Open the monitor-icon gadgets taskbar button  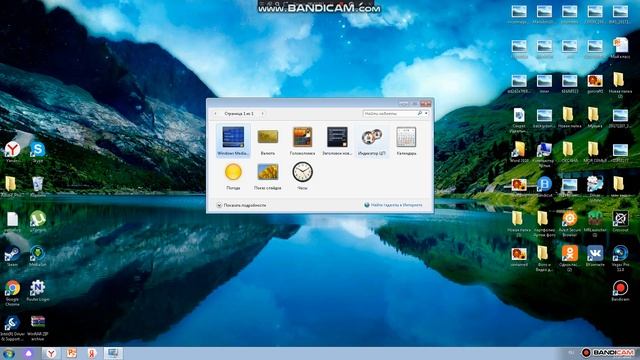pyautogui.click(x=113, y=353)
